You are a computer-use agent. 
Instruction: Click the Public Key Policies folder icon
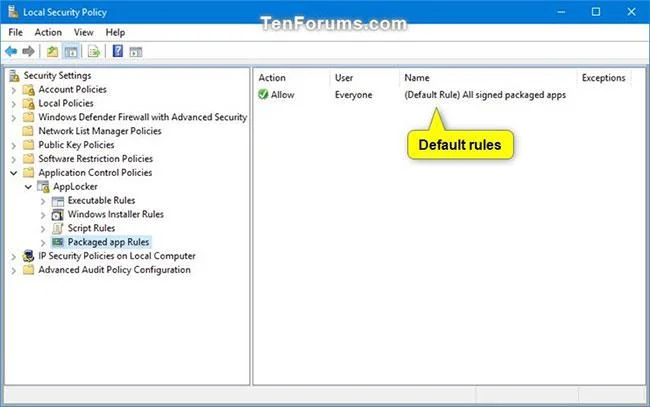coord(28,145)
